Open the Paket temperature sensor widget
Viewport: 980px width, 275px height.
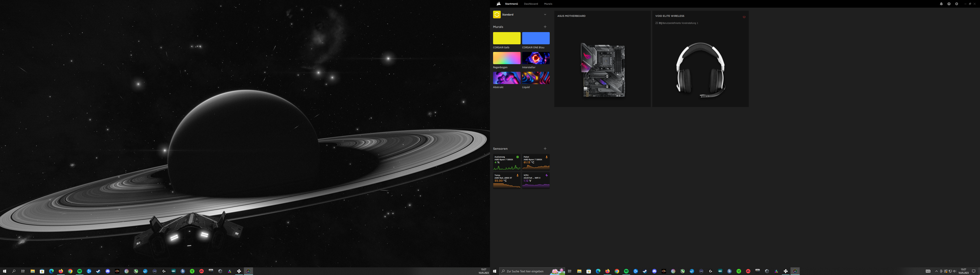[x=536, y=162]
